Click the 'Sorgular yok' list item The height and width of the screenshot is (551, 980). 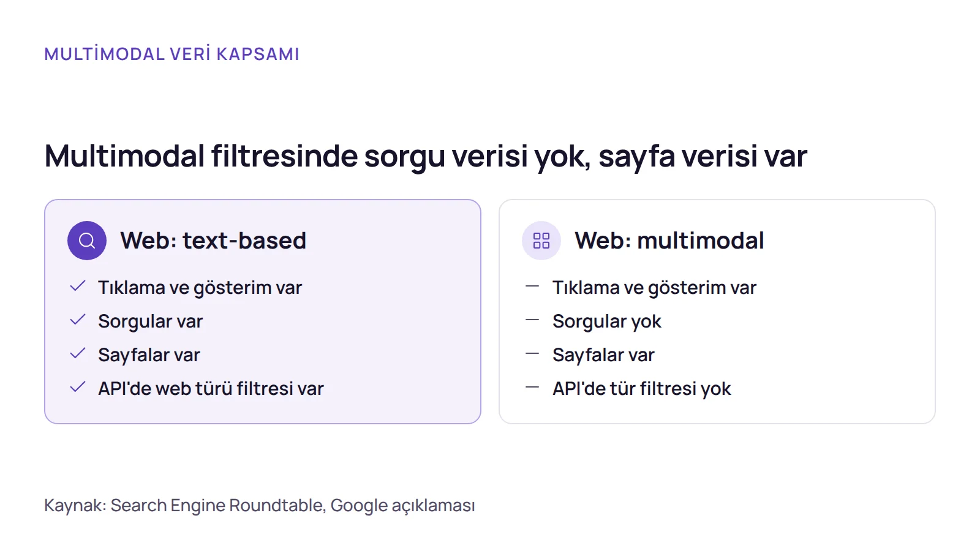click(x=607, y=321)
